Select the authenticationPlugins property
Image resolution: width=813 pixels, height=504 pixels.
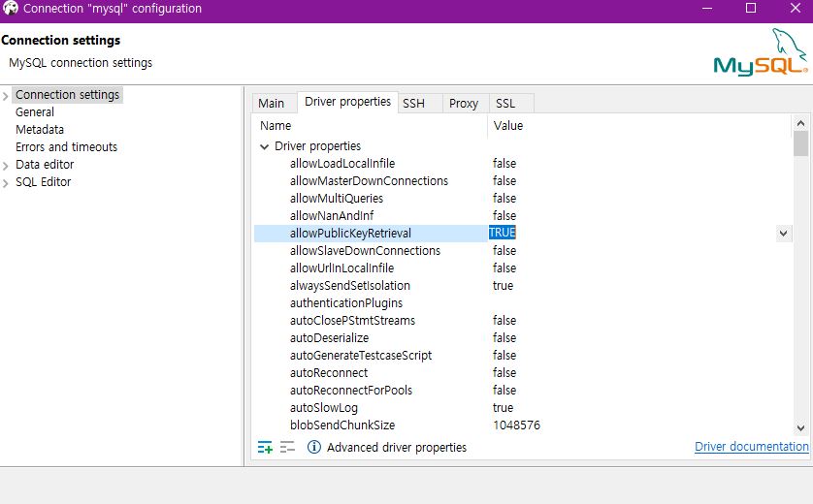click(346, 303)
